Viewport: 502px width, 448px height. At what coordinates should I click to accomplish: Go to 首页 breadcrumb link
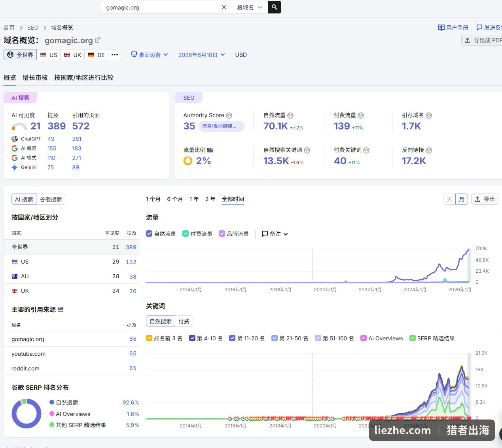(x=9, y=28)
